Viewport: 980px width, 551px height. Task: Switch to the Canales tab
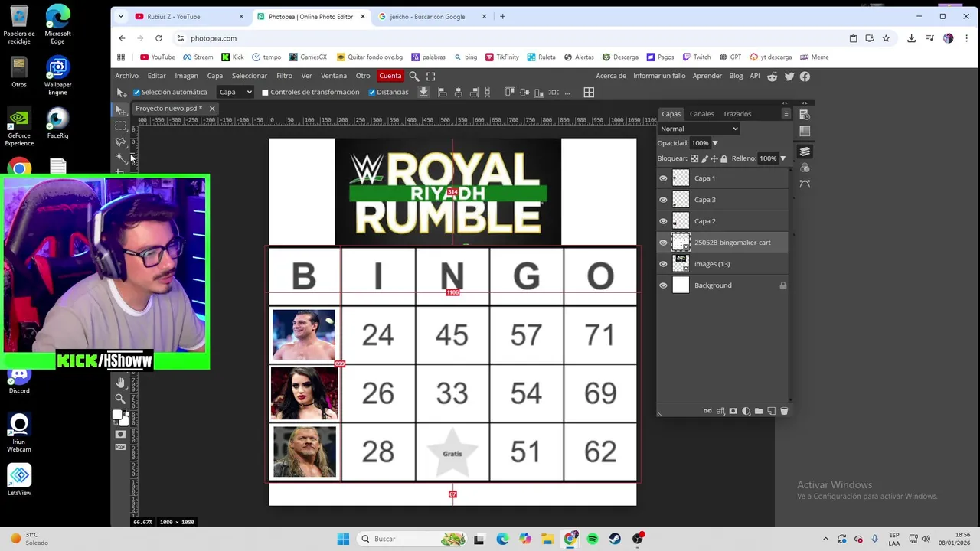pos(701,114)
